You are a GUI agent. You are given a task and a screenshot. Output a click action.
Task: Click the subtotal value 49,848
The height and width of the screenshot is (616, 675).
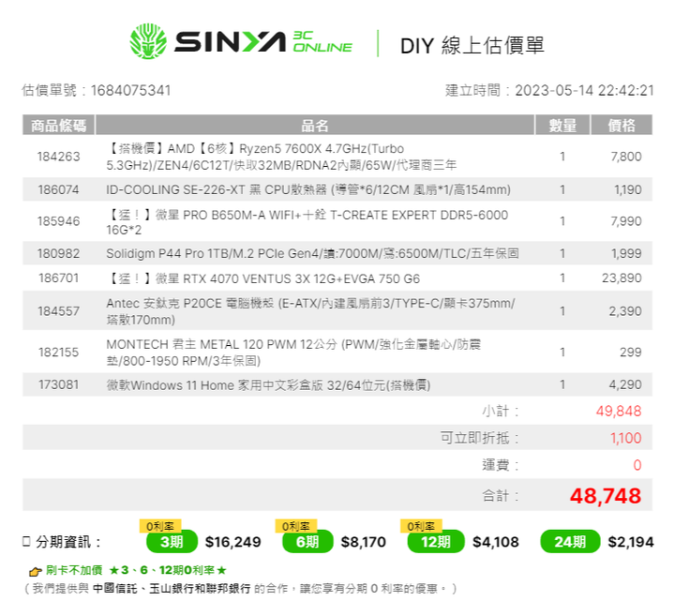(x=619, y=411)
